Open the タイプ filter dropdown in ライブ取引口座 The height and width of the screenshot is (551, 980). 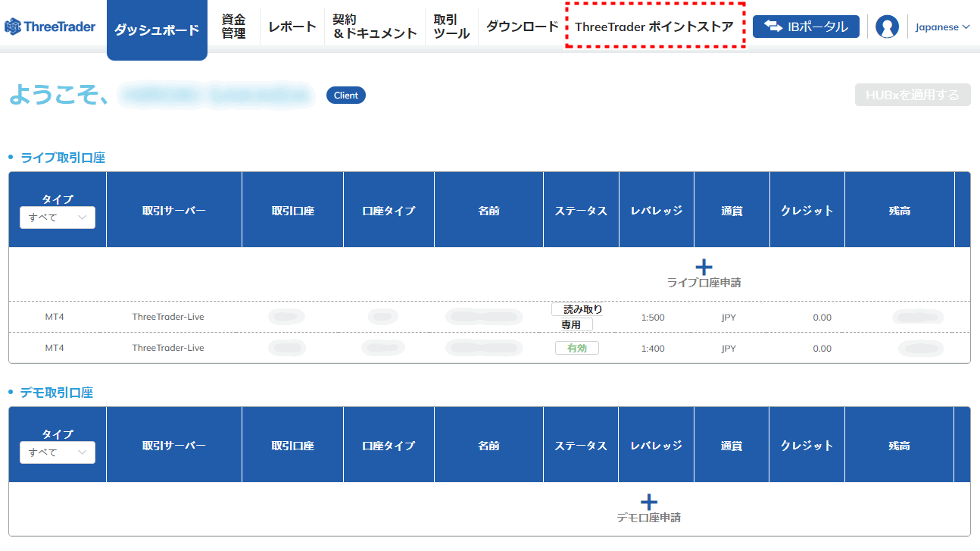pyautogui.click(x=58, y=218)
